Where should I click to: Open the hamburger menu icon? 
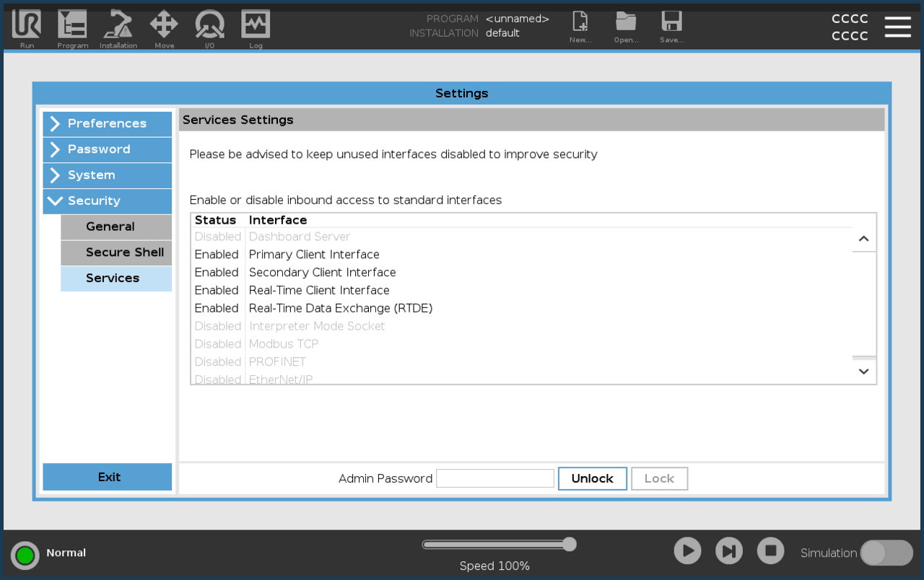pos(897,27)
